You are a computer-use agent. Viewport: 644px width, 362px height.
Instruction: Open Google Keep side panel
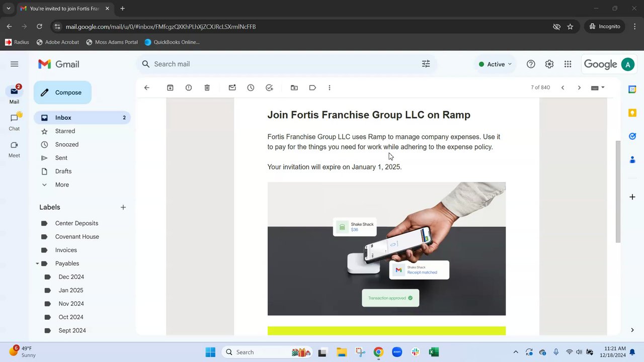[632, 113]
